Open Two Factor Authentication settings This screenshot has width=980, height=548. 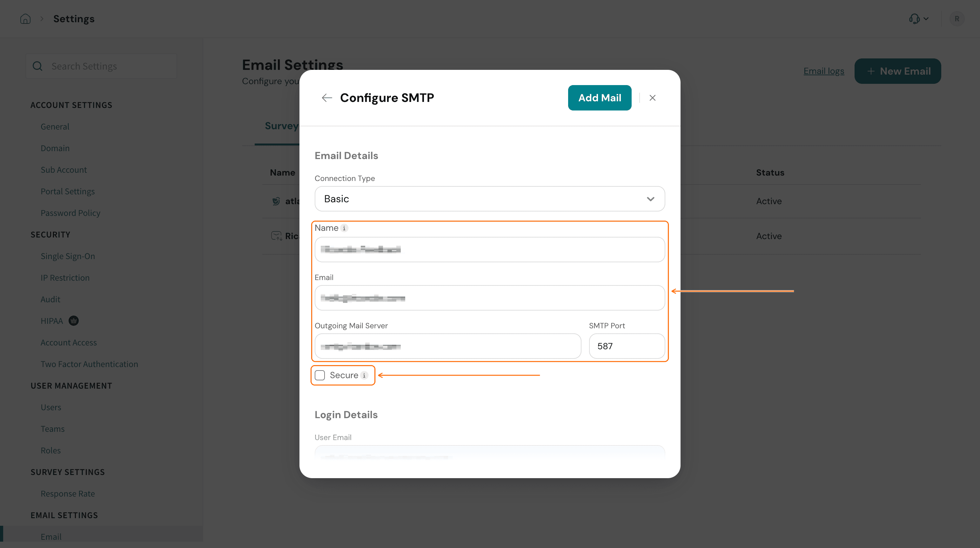click(x=89, y=364)
